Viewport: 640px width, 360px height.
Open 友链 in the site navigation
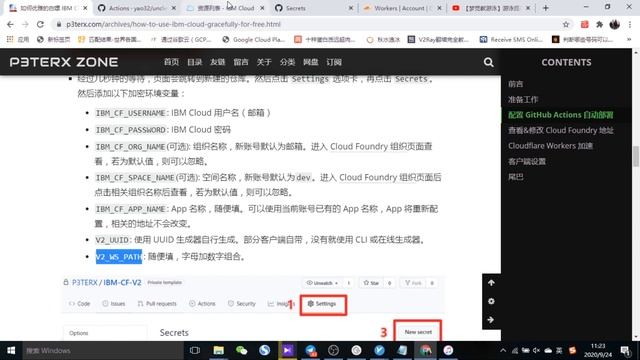(218, 62)
